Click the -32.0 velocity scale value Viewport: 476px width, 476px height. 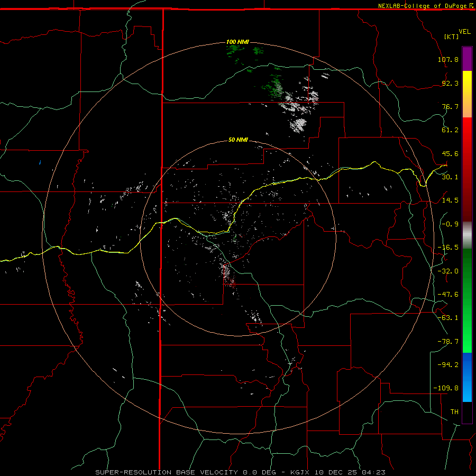tap(448, 271)
